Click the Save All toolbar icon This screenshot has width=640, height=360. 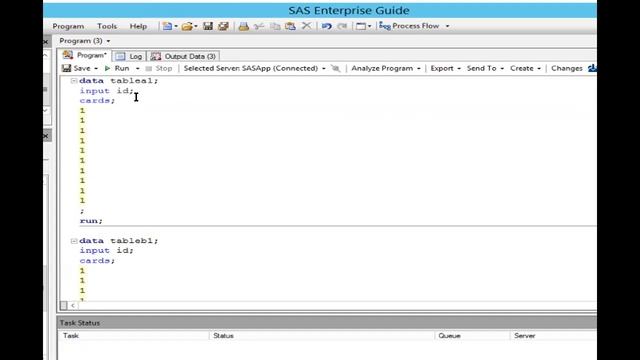(x=223, y=26)
